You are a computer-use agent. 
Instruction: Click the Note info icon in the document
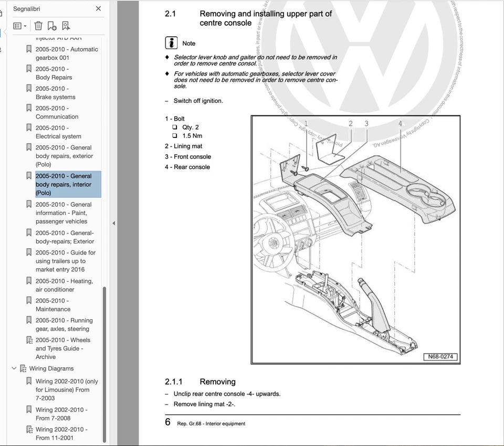click(171, 43)
